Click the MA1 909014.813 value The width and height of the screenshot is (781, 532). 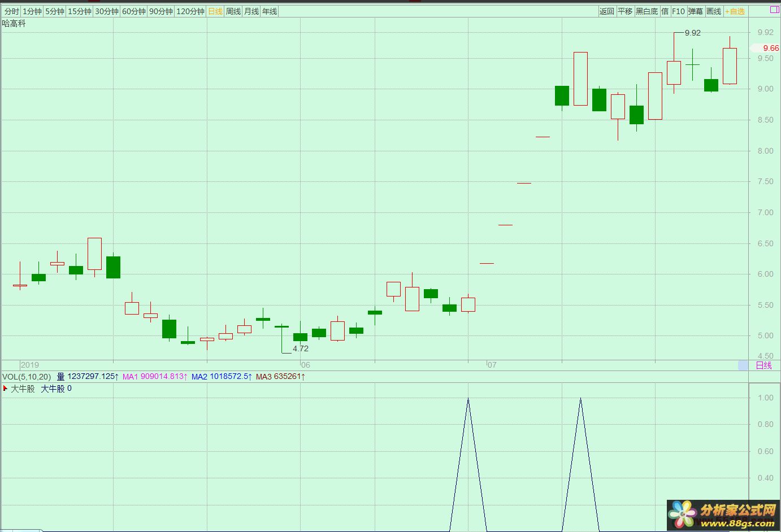coord(155,377)
